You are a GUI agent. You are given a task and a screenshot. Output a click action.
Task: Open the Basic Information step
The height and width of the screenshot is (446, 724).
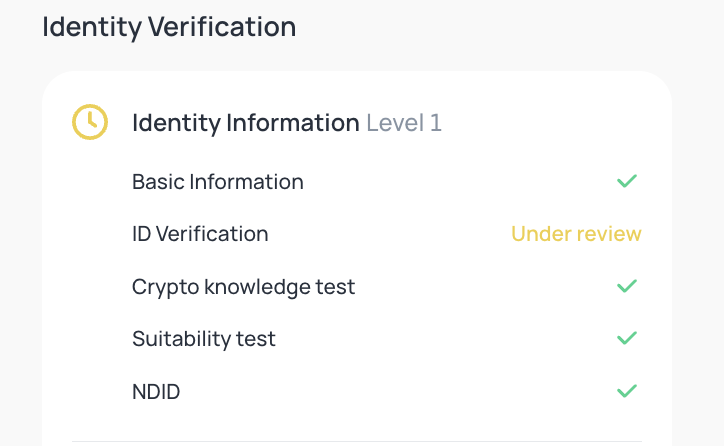218,181
